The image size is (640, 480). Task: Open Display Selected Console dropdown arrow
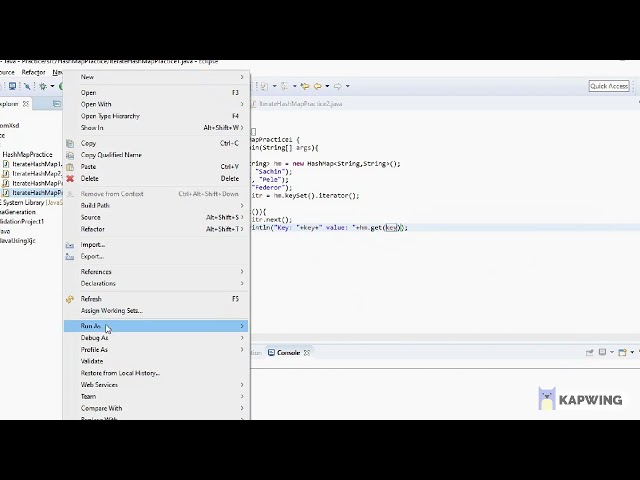pyautogui.click(x=612, y=352)
